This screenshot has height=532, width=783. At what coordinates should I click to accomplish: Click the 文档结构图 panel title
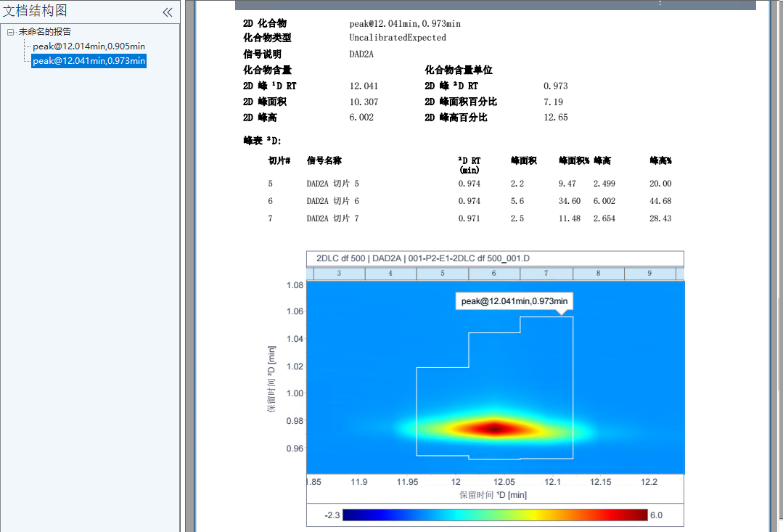coord(35,10)
